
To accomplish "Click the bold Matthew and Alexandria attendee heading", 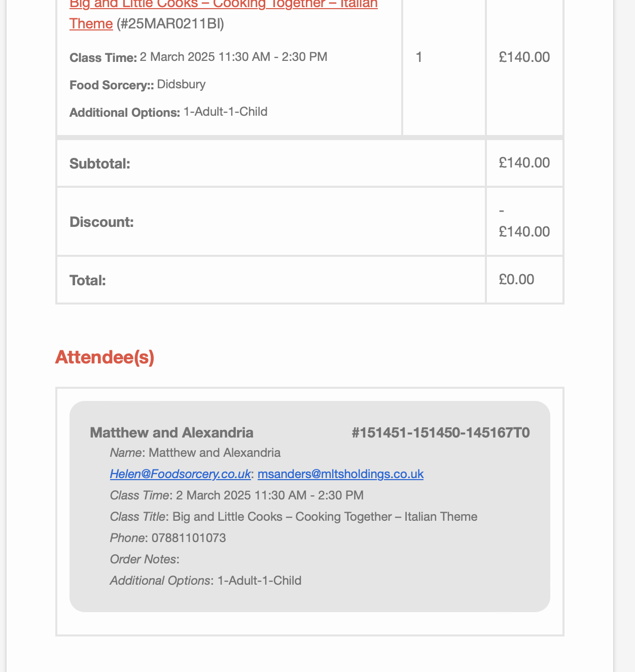I will tap(171, 432).
